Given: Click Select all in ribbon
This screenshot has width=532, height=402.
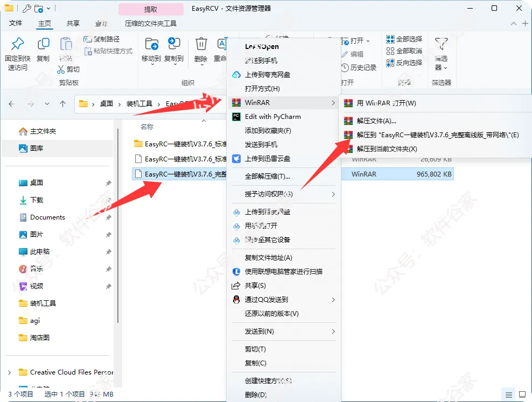Looking at the screenshot, I should [x=404, y=39].
